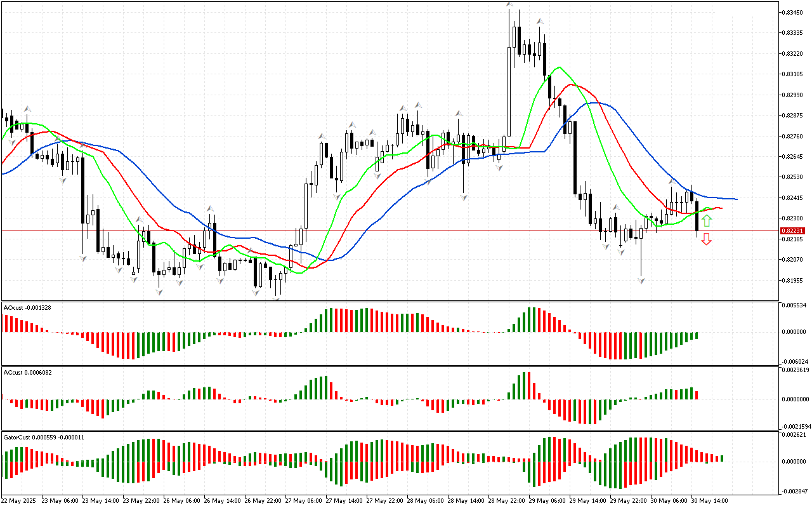
Task: Click the 0.005534 AOcust scale value
Action: click(x=795, y=306)
